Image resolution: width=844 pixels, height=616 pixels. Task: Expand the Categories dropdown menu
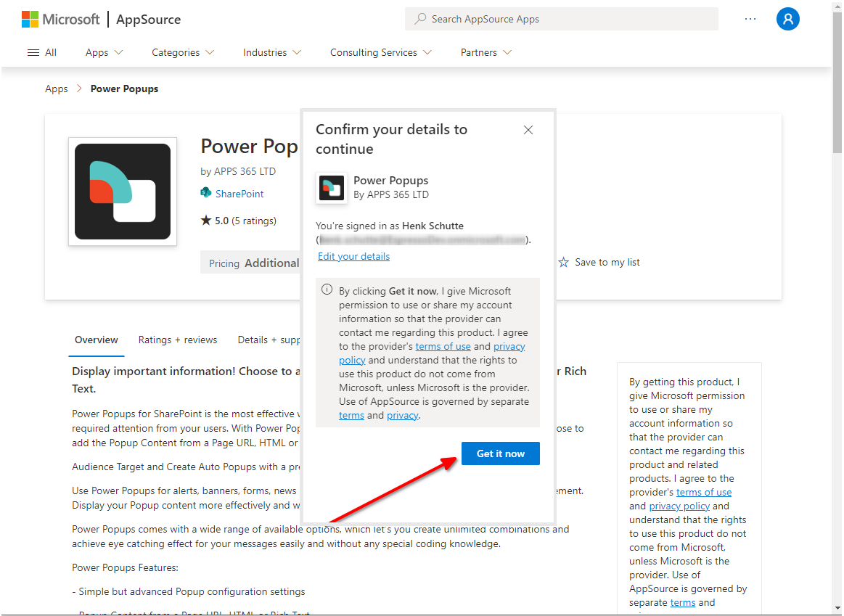[x=183, y=52]
